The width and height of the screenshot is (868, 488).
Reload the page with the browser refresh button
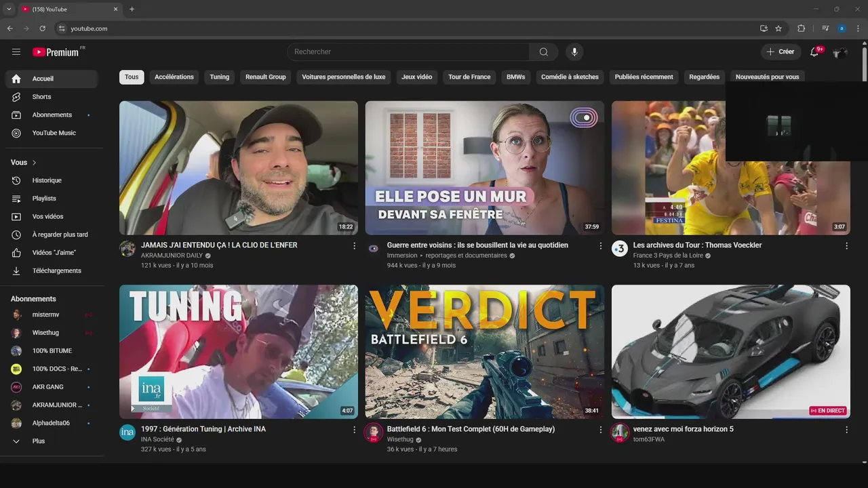[42, 28]
